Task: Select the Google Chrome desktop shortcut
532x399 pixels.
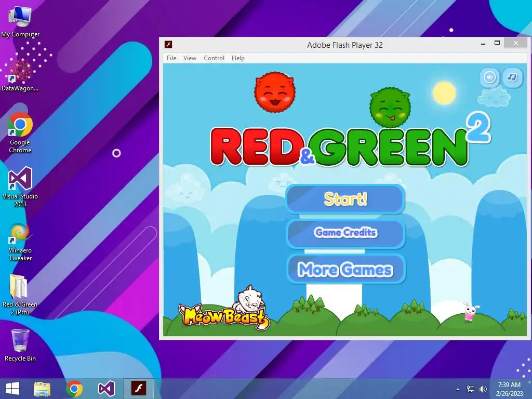Action: 20,132
